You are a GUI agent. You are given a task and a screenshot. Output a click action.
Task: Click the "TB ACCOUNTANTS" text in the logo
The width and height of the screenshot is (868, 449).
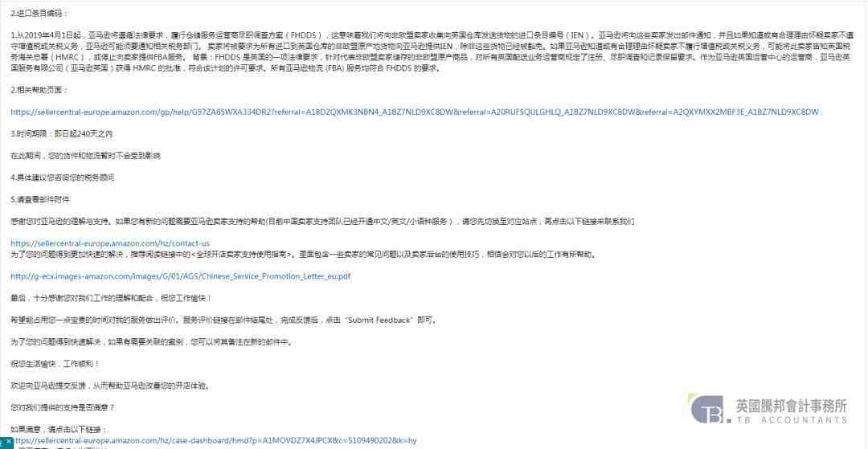pos(791,420)
